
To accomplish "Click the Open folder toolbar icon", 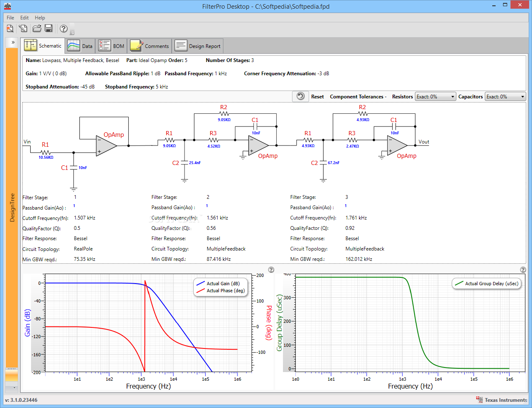I will coord(37,29).
